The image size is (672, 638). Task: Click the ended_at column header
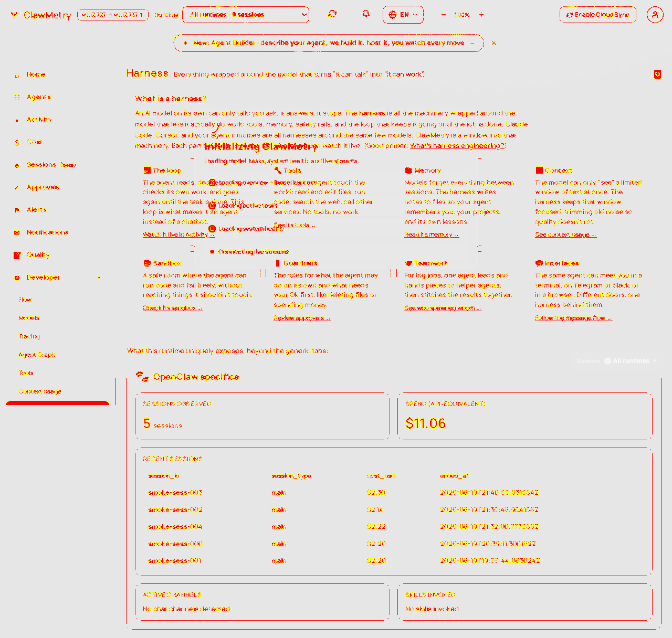pyautogui.click(x=454, y=476)
